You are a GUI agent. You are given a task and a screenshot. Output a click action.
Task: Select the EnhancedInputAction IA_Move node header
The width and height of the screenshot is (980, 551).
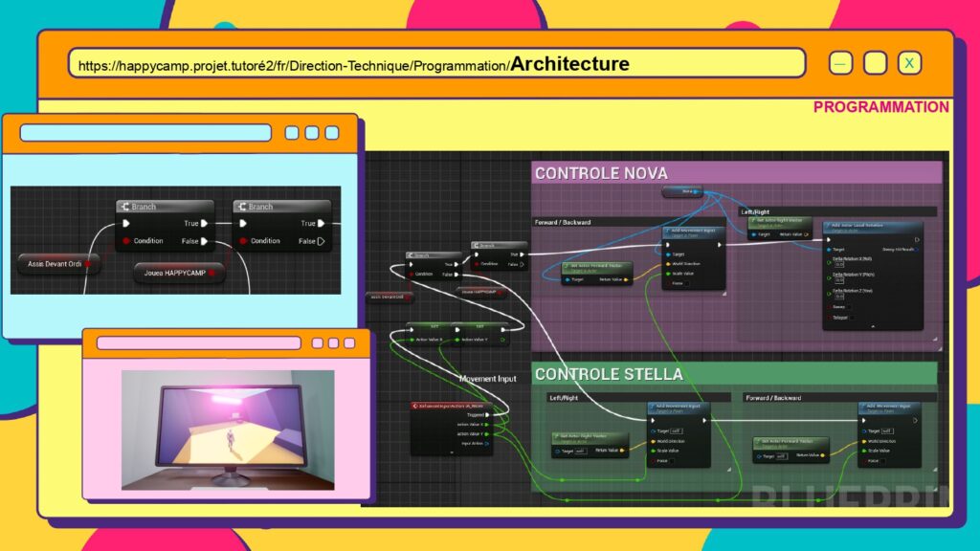452,406
